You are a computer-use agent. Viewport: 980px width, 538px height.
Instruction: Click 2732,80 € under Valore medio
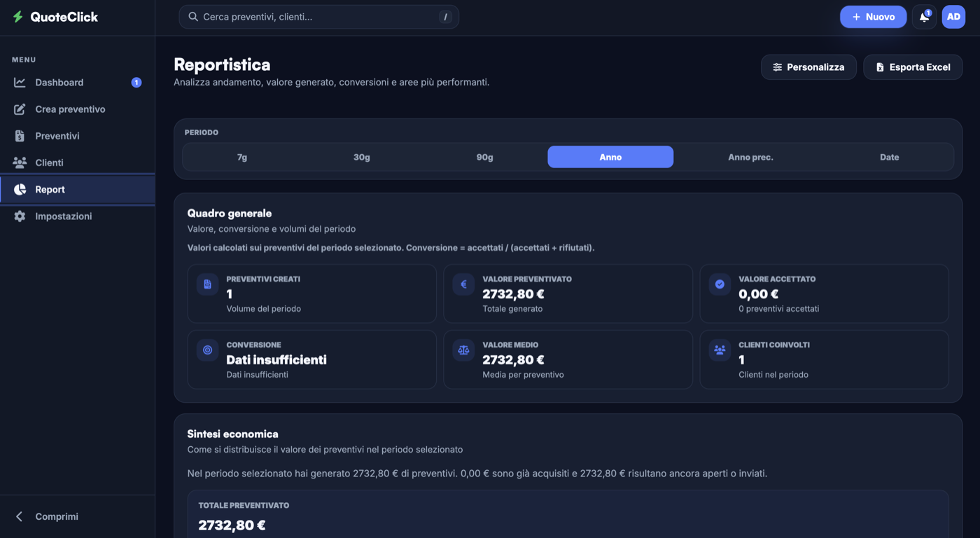[513, 360]
